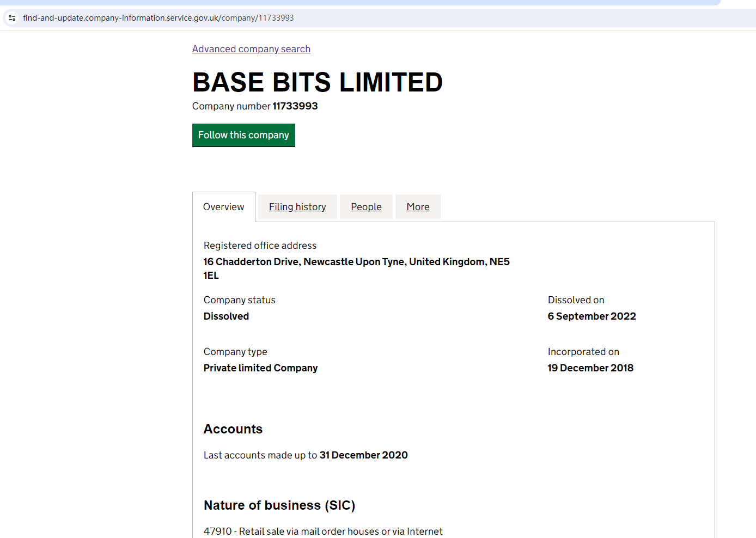Screen dimensions: 756x538
Task: Click the 16 Chadderton Drive address text
Action: [356, 262]
